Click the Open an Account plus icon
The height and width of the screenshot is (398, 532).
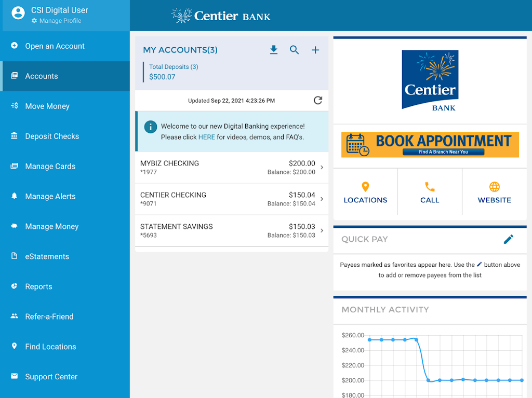click(14, 46)
